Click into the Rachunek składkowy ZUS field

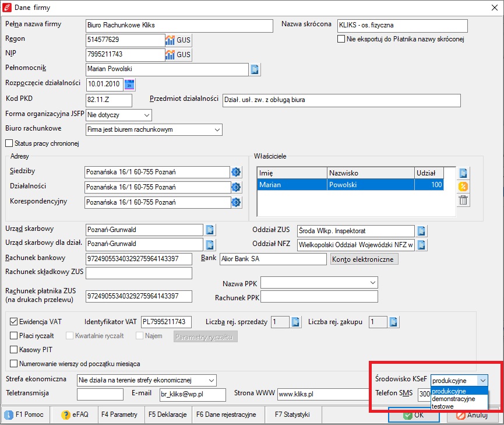[x=139, y=273]
